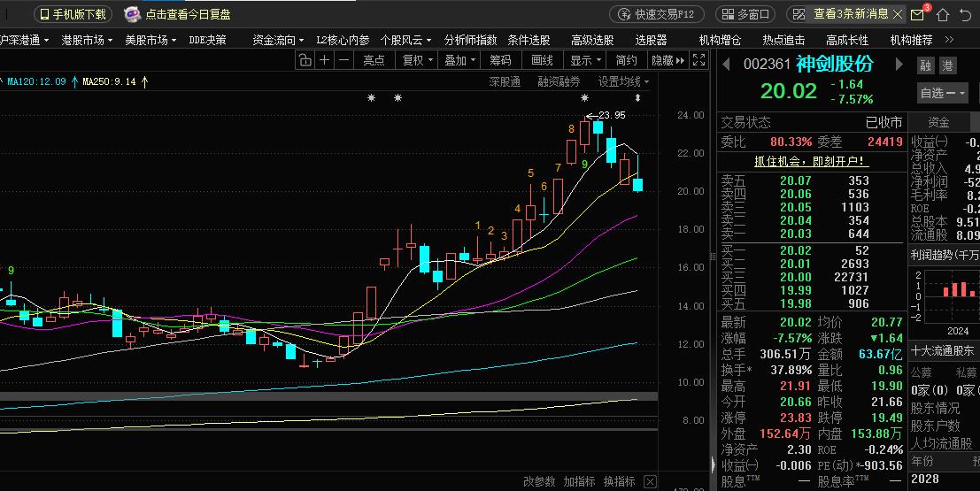The image size is (980, 491).
Task: Open 沪深港通 dropdown menu
Action: (24, 41)
